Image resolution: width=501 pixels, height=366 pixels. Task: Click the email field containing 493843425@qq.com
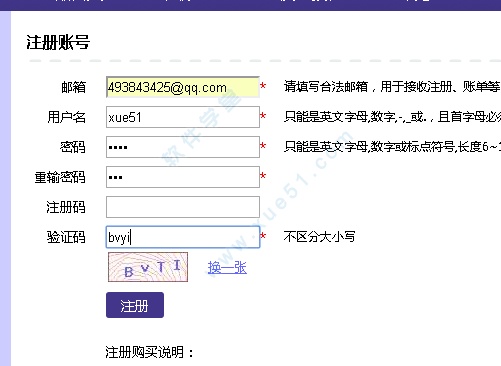(x=183, y=87)
